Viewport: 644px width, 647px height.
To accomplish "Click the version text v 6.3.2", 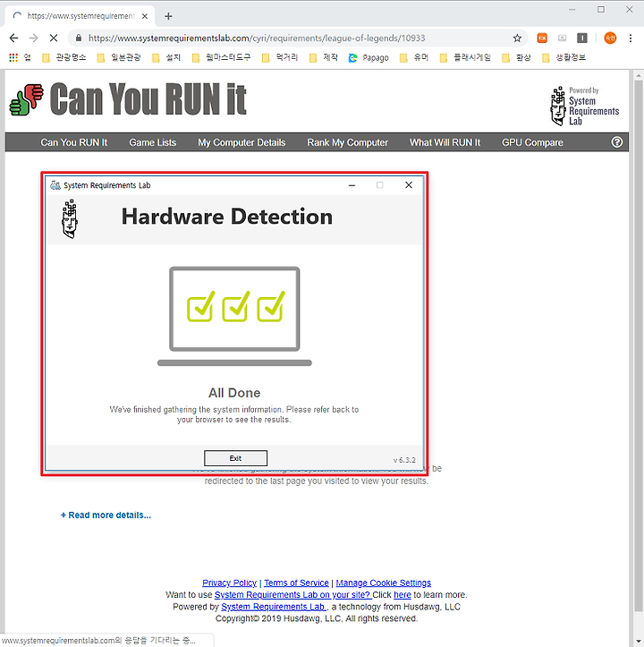I will point(404,460).
